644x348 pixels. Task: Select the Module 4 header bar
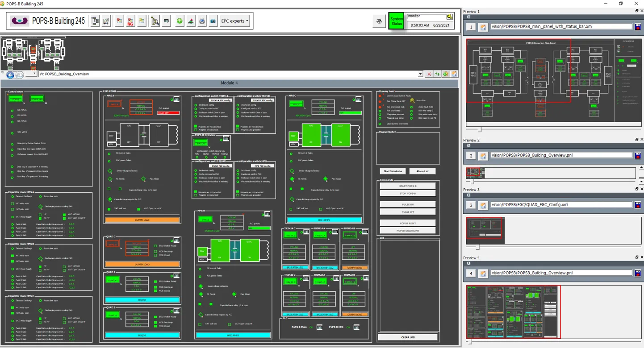pyautogui.click(x=230, y=83)
